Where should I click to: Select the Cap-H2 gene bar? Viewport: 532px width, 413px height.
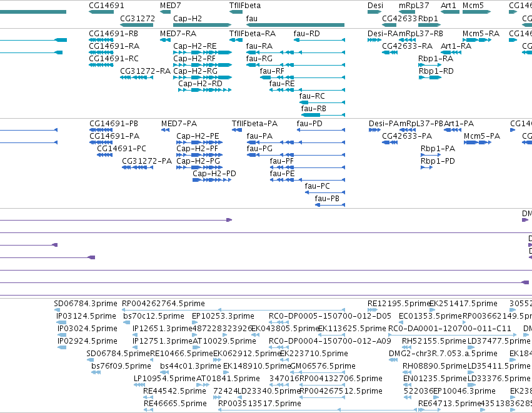[202, 25]
